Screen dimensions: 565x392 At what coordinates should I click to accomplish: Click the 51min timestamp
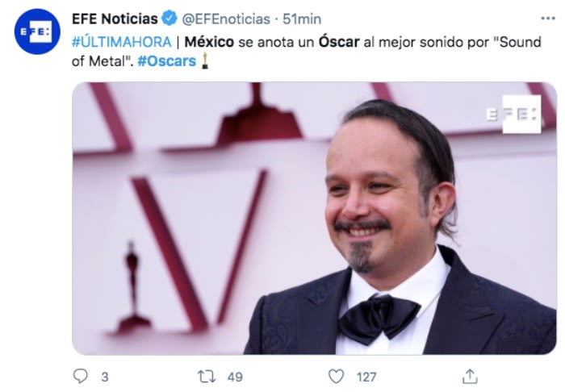(302, 19)
